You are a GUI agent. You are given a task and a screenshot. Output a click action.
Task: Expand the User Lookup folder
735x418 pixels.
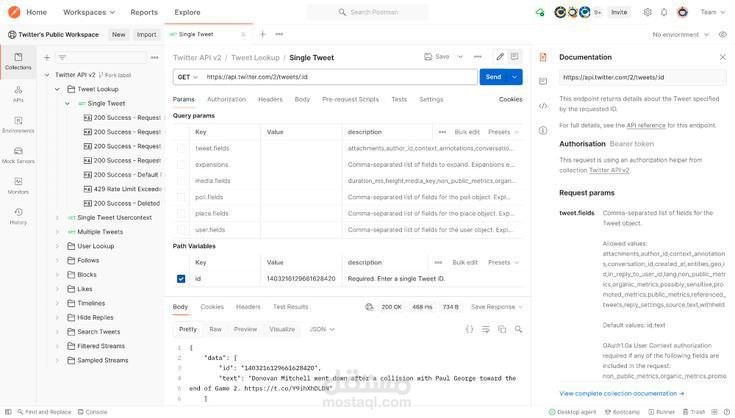point(57,246)
